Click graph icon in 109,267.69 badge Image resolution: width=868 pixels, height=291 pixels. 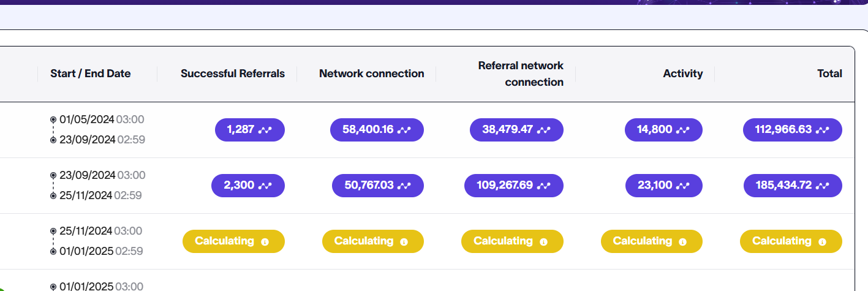click(x=543, y=186)
